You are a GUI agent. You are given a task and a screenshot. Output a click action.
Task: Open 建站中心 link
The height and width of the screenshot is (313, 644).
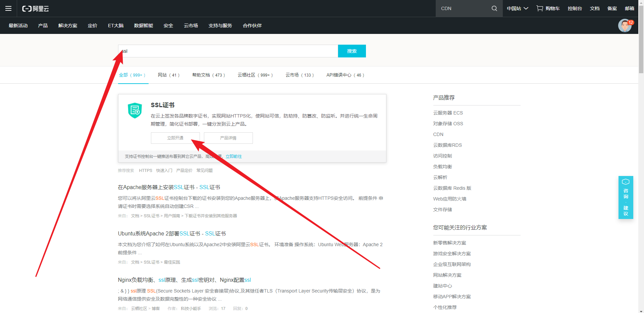point(442,286)
